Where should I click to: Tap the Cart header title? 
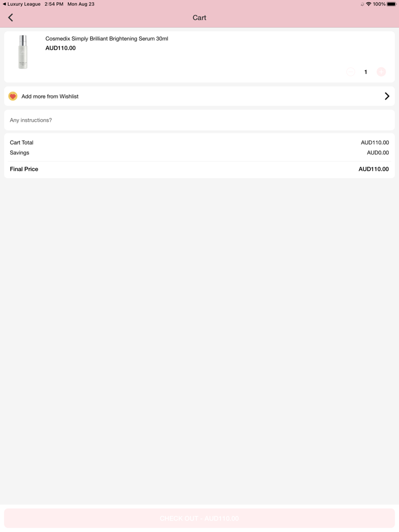199,18
